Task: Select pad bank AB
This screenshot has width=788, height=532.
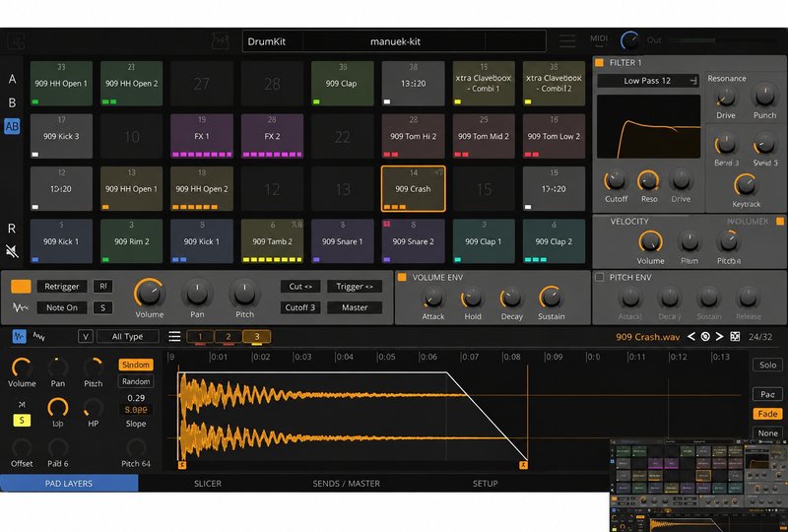Action: tap(12, 126)
